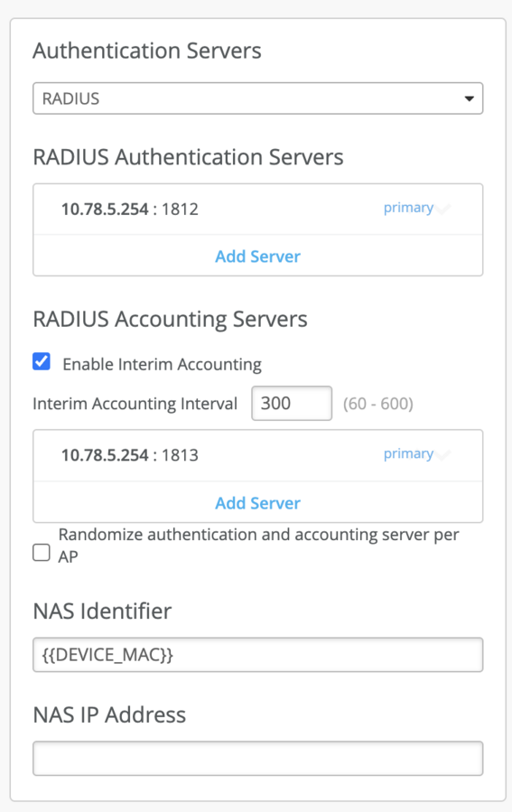Click the Enable Interim Accounting label text
Image resolution: width=512 pixels, height=812 pixels.
[x=162, y=364]
